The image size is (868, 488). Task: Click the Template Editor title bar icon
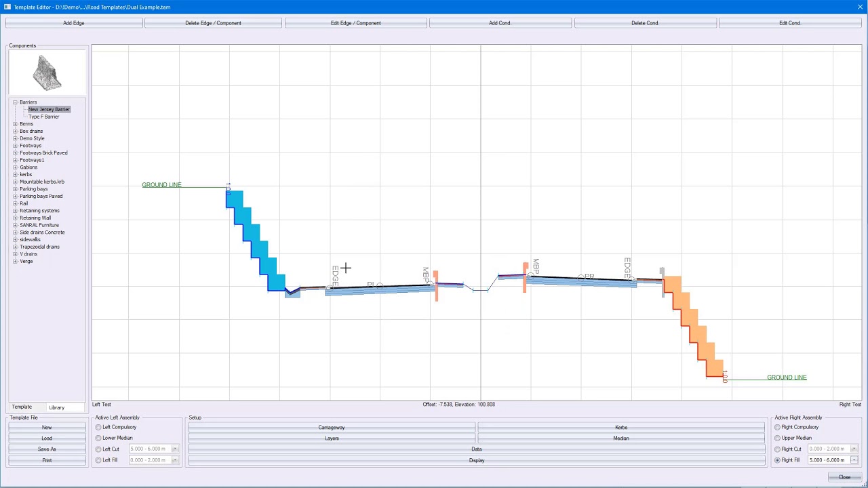pyautogui.click(x=7, y=7)
